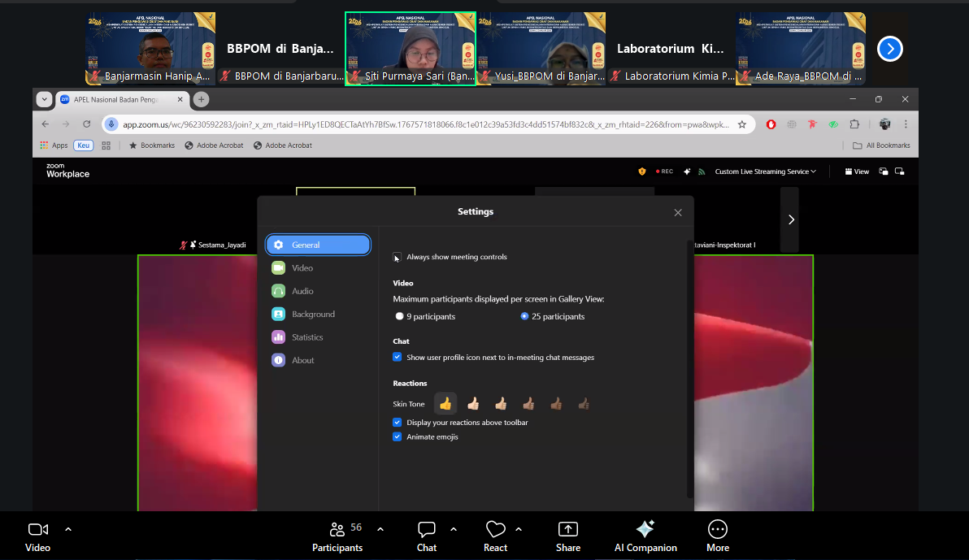This screenshot has width=969, height=560.
Task: Open the Statistics settings tab
Action: click(x=306, y=337)
